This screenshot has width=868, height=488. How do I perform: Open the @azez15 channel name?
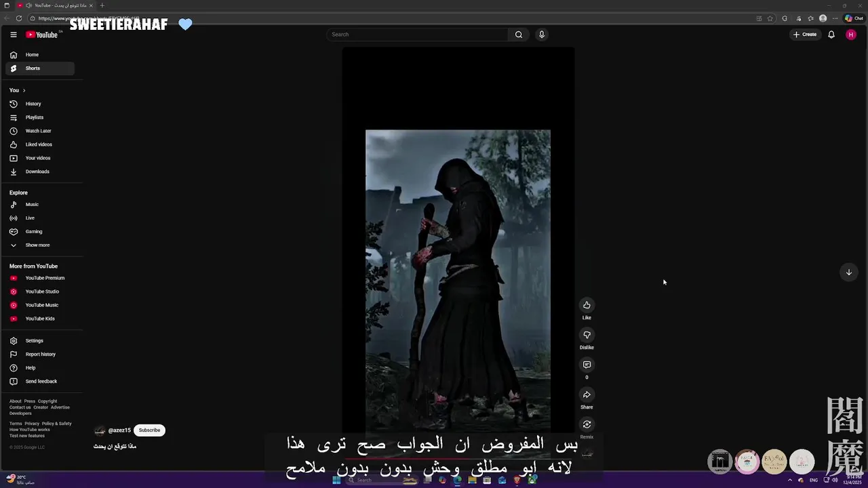[x=119, y=430]
